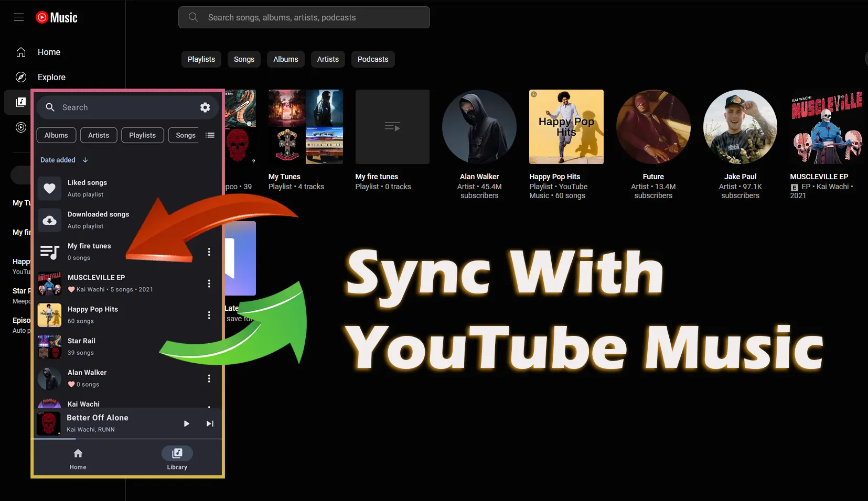The image size is (868, 501).
Task: Click the YouTube Music logo
Action: click(57, 17)
